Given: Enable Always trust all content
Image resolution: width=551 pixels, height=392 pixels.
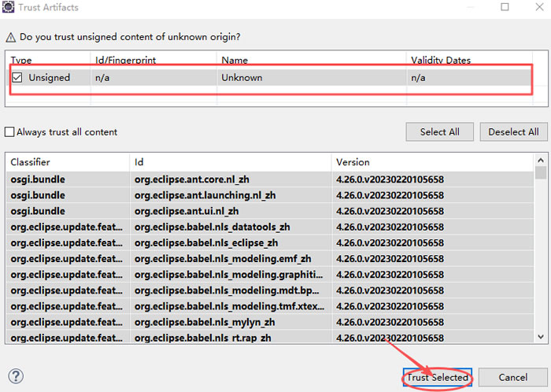Looking at the screenshot, I should tap(10, 132).
